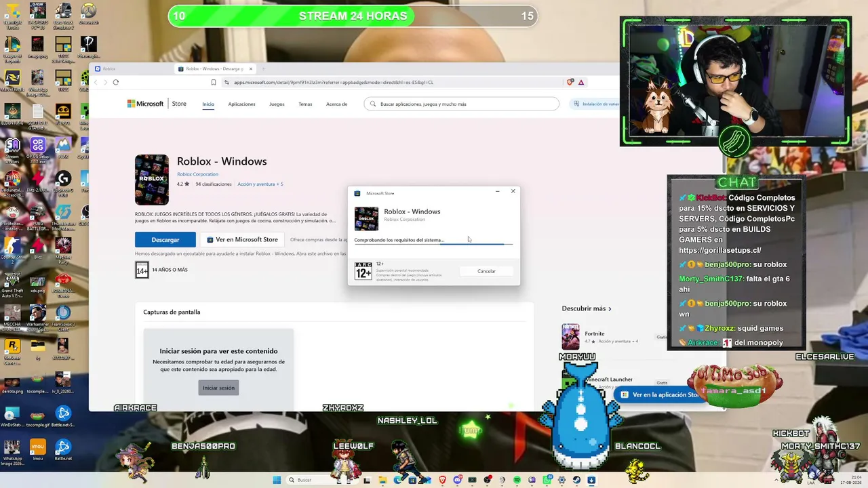This screenshot has height=488, width=868.
Task: Open the Roblox Corporation publisher link
Action: pyautogui.click(x=197, y=174)
